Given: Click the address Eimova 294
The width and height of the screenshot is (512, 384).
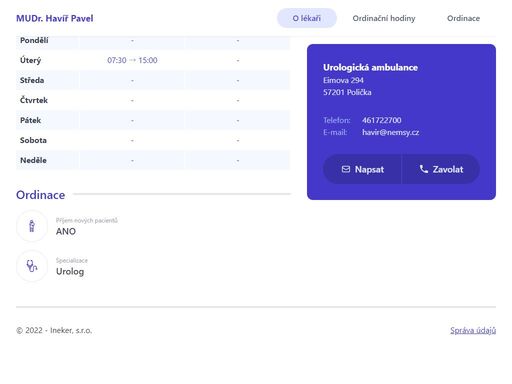Looking at the screenshot, I should (343, 80).
